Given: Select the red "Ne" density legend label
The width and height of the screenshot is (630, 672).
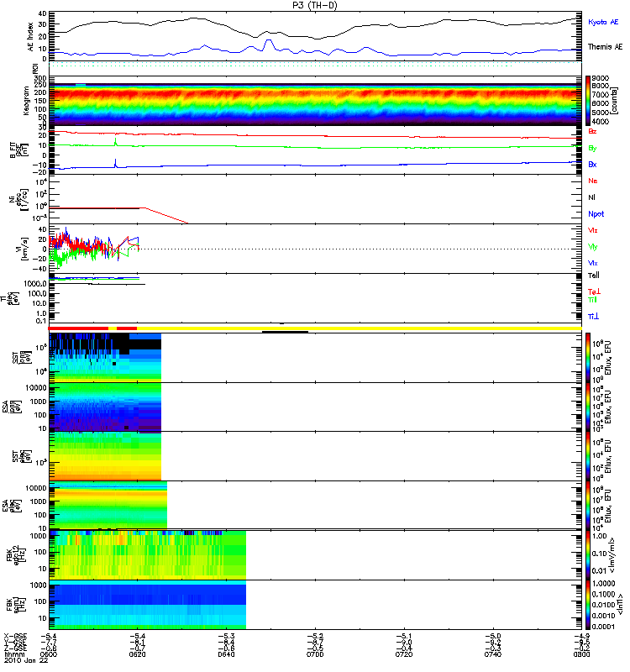Looking at the screenshot, I should point(593,181).
